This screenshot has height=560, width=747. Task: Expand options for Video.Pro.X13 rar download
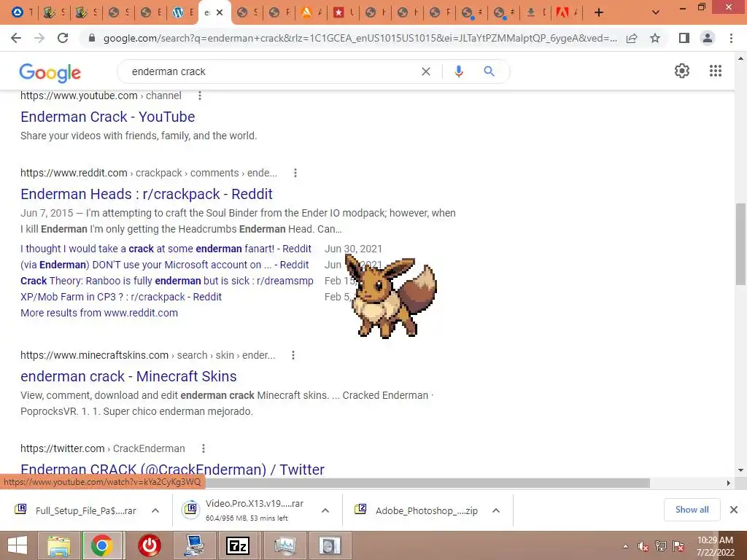(325, 510)
